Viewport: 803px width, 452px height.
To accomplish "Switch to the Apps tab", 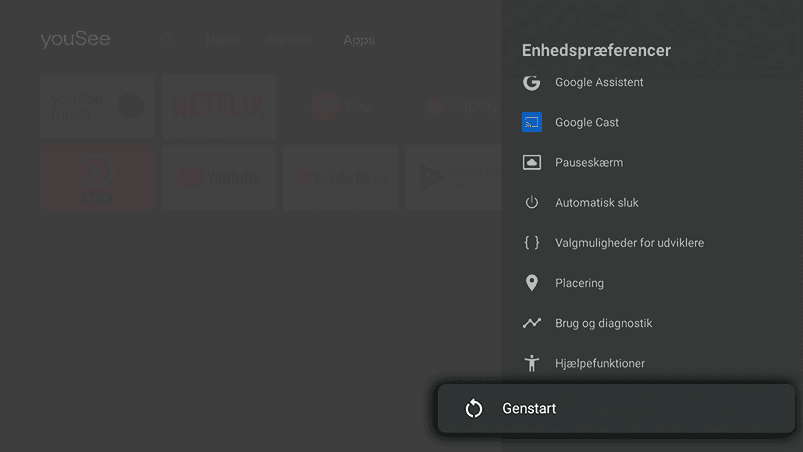I will pos(358,40).
